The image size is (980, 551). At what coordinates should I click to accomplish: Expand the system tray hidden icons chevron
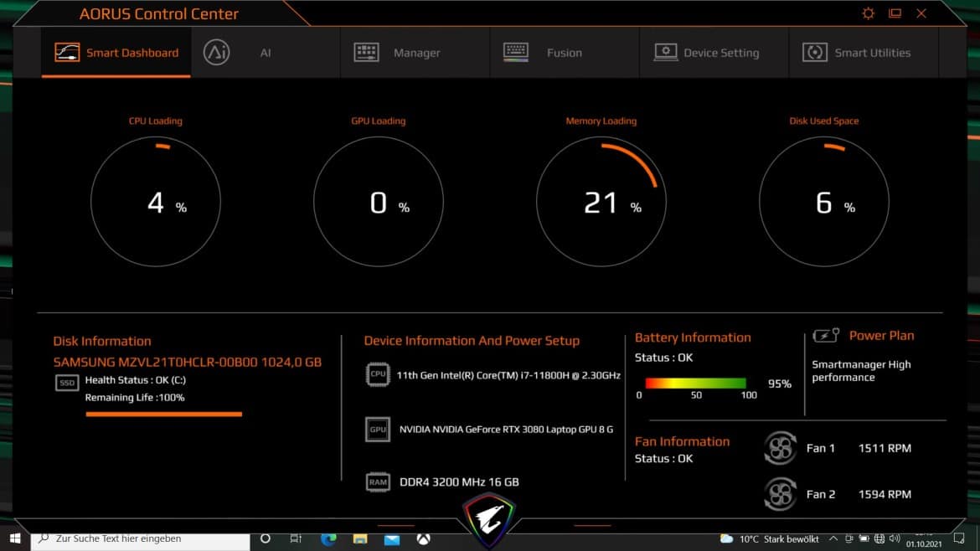(x=833, y=538)
